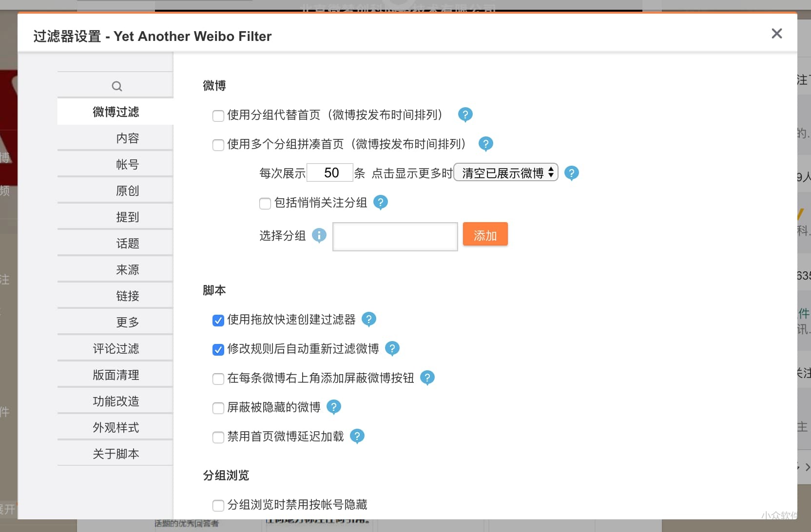Screen dimensions: 811x532
Task: Open help for 禁用首页微博延迟加载
Action: pos(358,437)
